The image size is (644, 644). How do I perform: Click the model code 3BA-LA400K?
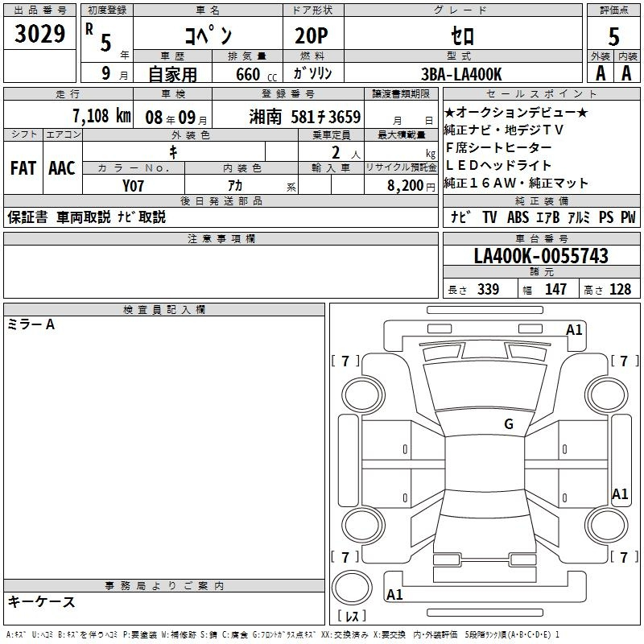click(x=461, y=73)
